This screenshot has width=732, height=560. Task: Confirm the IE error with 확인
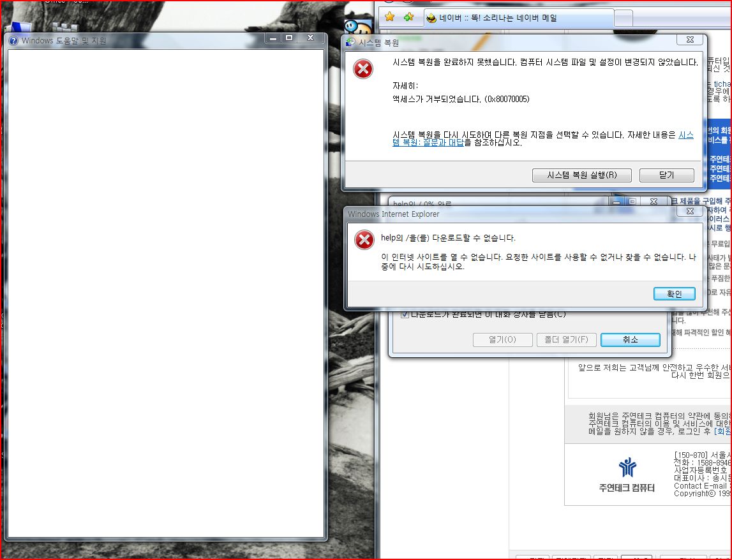click(674, 293)
